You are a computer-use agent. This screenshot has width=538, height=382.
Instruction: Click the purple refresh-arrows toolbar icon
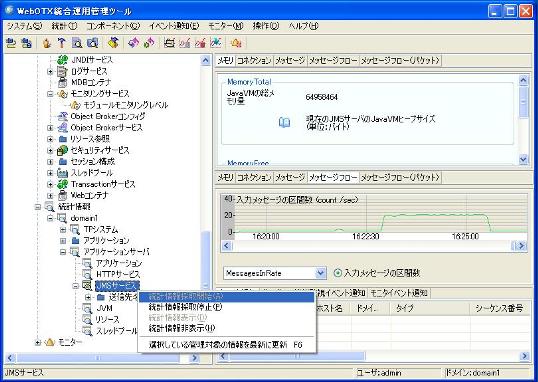tap(133, 43)
